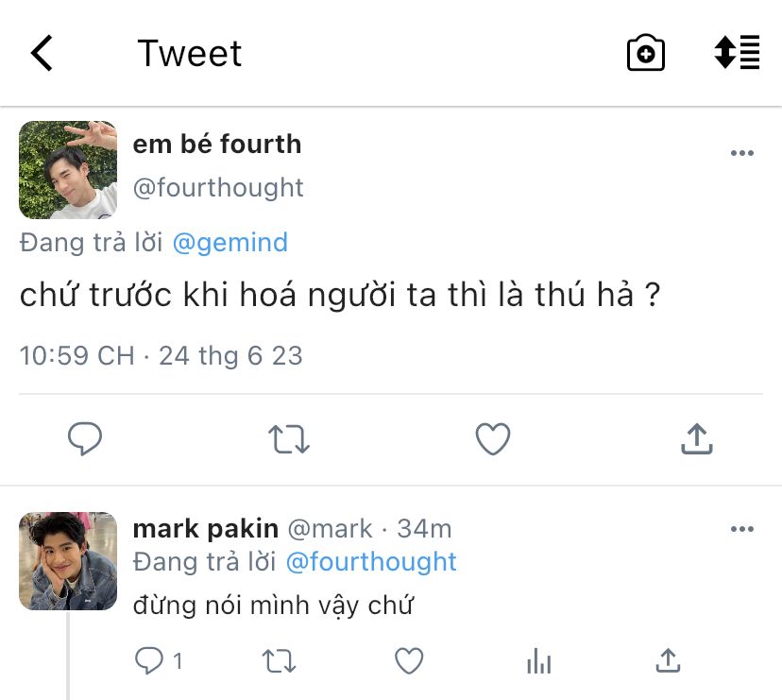This screenshot has height=700, width=782.
Task: Reply to em bé fourth's tweet
Action: pyautogui.click(x=85, y=438)
